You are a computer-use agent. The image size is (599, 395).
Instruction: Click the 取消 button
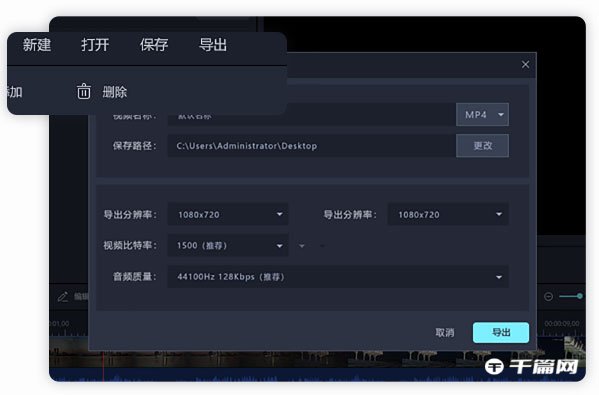coord(445,333)
